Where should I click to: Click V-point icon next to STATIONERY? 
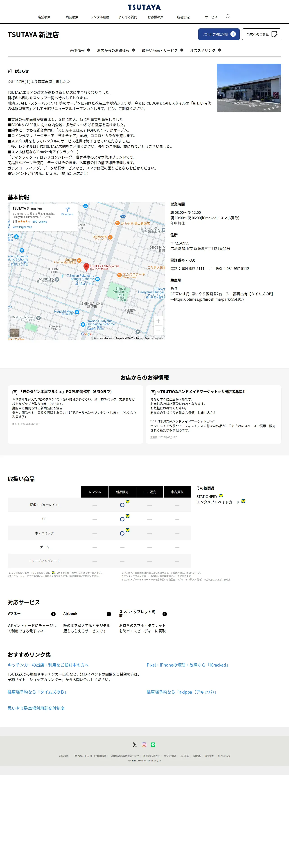click(221, 496)
